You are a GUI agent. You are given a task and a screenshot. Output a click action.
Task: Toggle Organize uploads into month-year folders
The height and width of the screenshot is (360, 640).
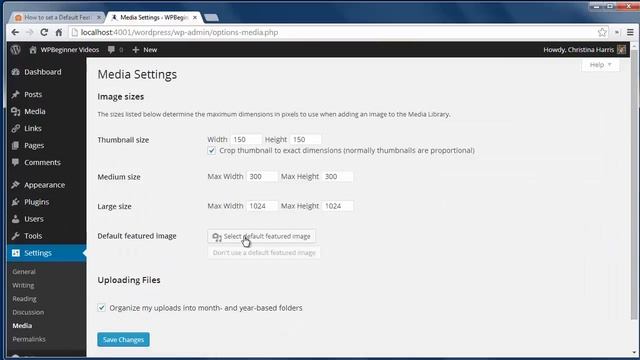coord(102,308)
